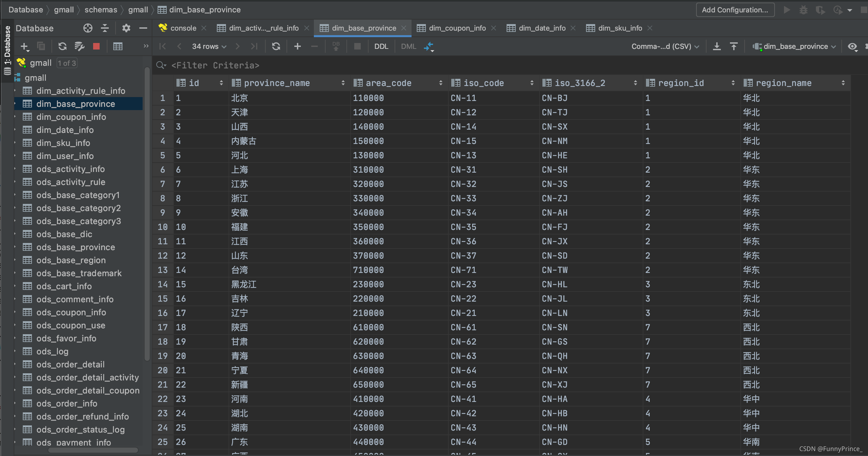Open the 34 rows page size dropdown

click(x=209, y=47)
